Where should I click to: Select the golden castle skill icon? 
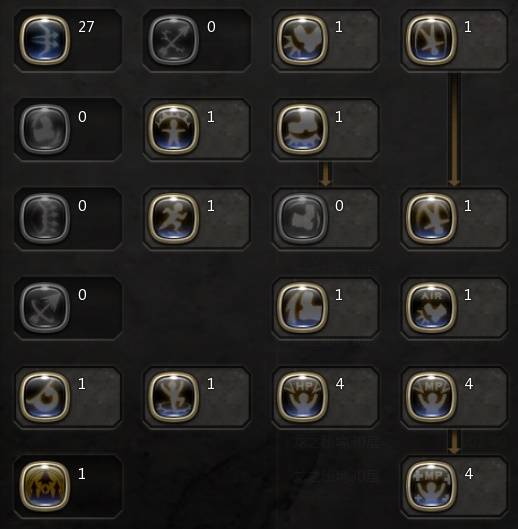coord(45,486)
